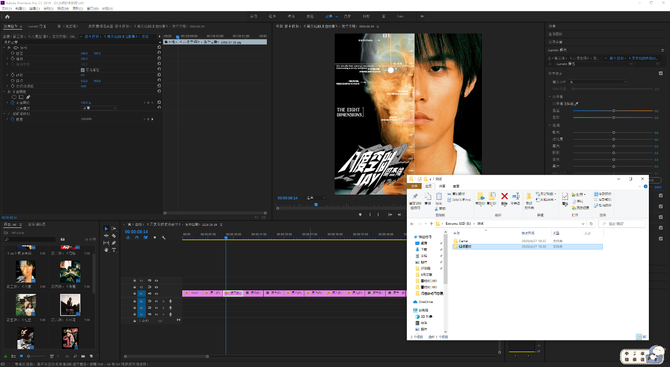Collapse the Motion effect group
The image size is (670, 367).
pos(4,47)
